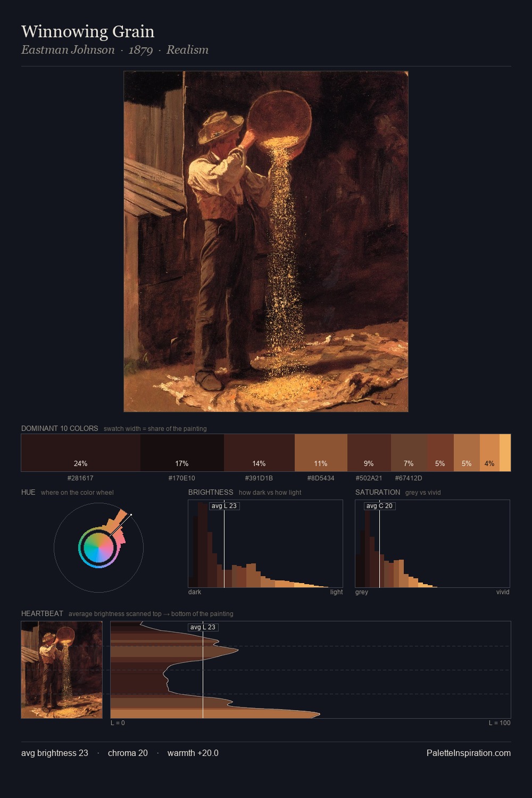
Task: Click the 'avg C 20' label in Saturation chart
Action: (379, 506)
